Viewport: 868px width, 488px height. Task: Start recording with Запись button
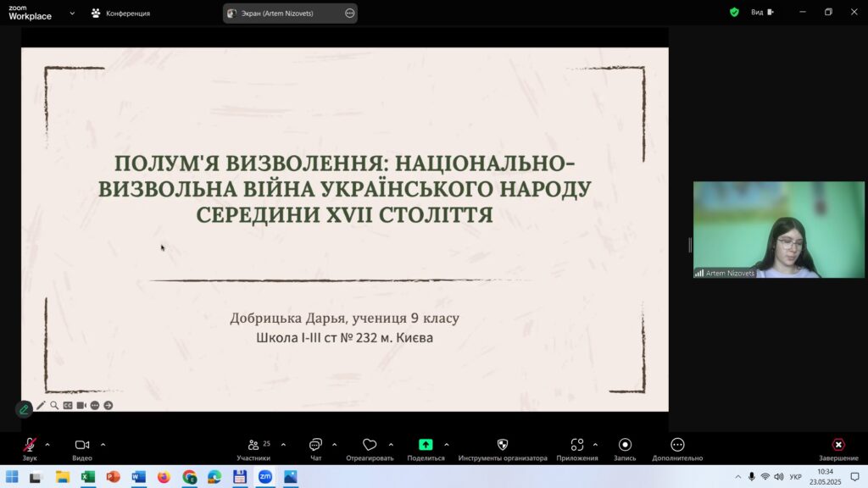625,445
